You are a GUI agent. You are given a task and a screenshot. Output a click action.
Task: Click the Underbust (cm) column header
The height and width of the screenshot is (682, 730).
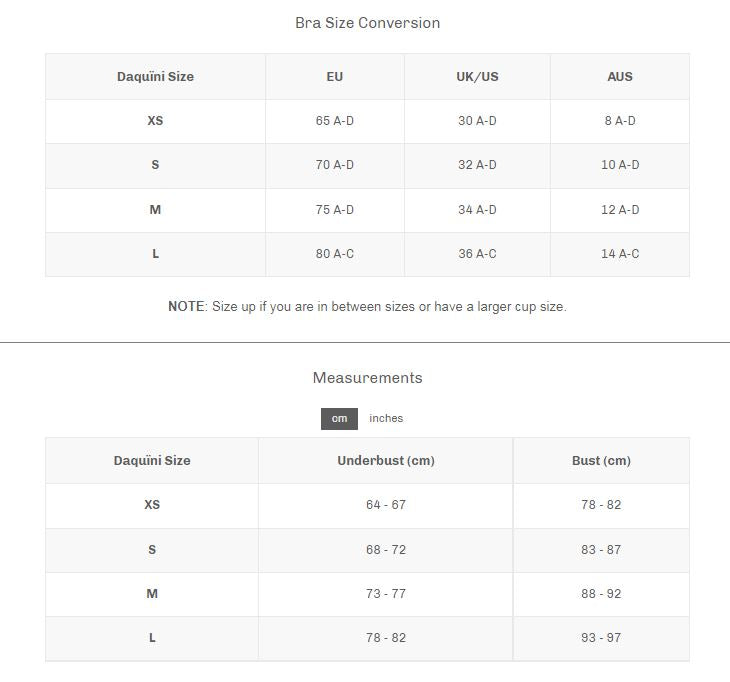386,461
